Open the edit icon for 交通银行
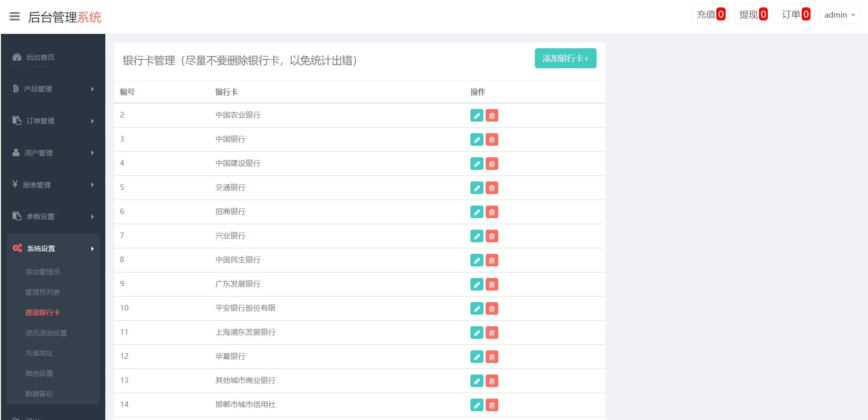The width and height of the screenshot is (868, 420). coord(476,187)
